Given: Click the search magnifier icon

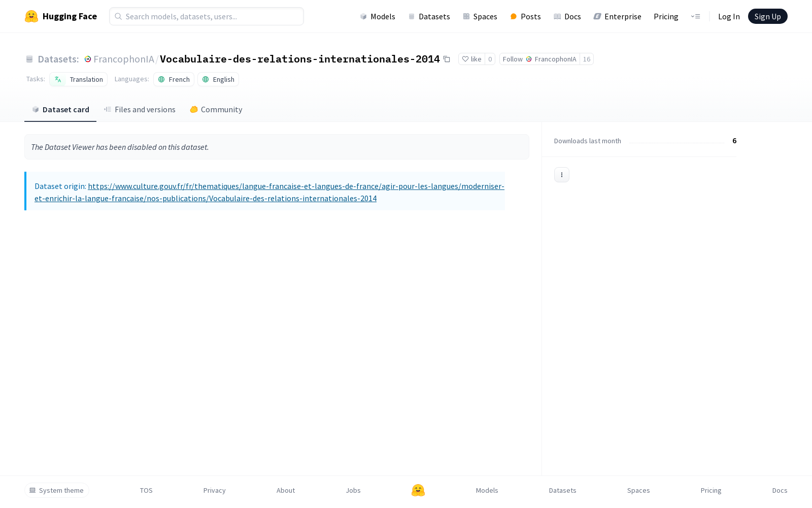Looking at the screenshot, I should [x=118, y=16].
